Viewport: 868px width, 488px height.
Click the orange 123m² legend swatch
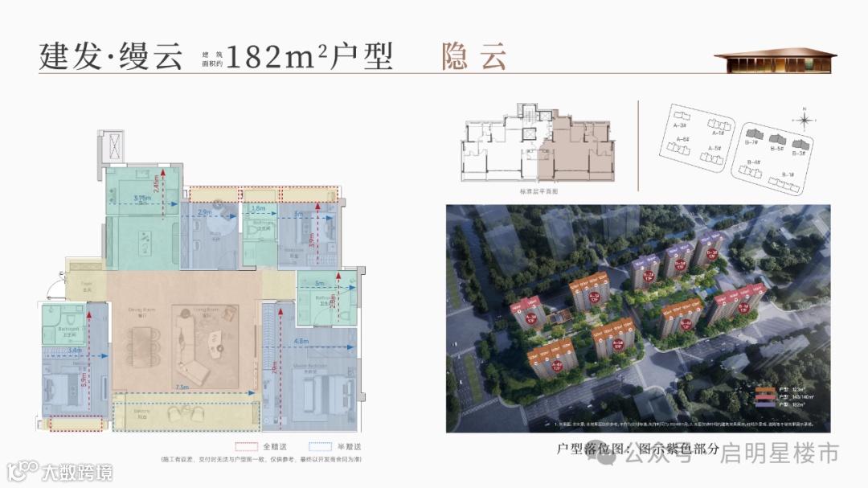766,391
